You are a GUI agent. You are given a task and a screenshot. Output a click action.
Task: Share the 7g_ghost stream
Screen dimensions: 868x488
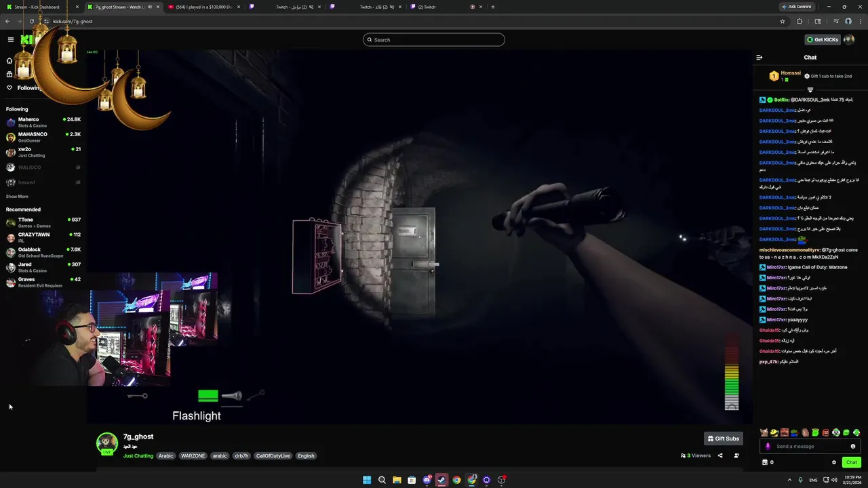tap(720, 455)
